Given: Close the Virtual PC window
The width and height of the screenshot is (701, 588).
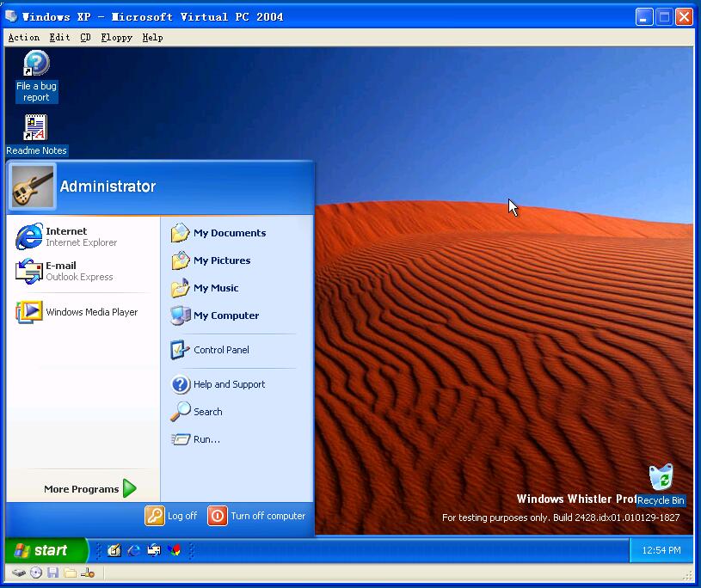Looking at the screenshot, I should (x=684, y=17).
